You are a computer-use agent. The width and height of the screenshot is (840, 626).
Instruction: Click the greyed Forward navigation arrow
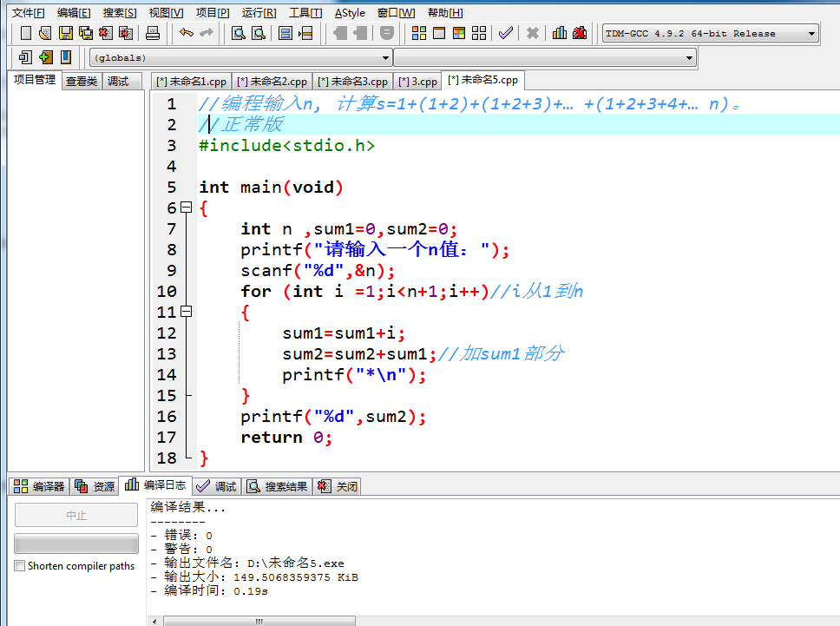tap(360, 33)
